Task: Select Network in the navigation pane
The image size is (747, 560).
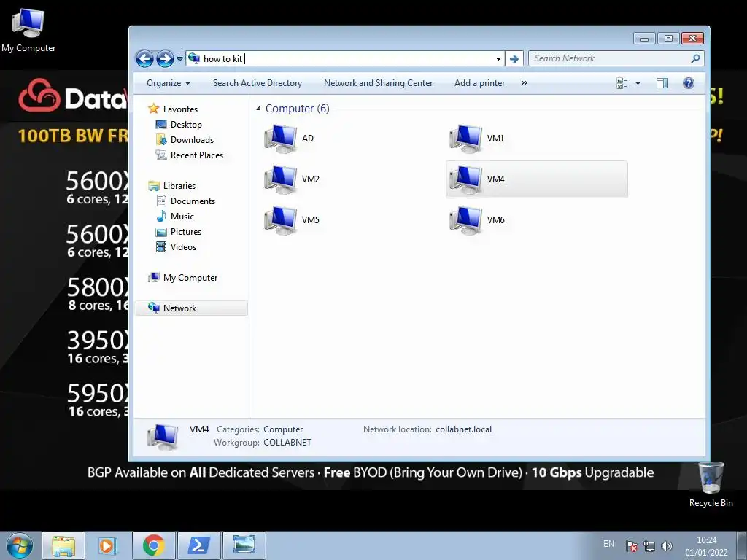Action: (192, 308)
